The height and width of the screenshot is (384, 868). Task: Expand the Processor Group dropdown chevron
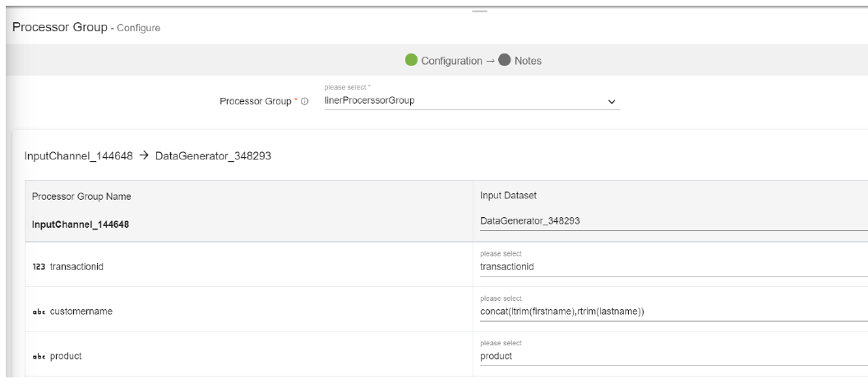click(x=611, y=102)
